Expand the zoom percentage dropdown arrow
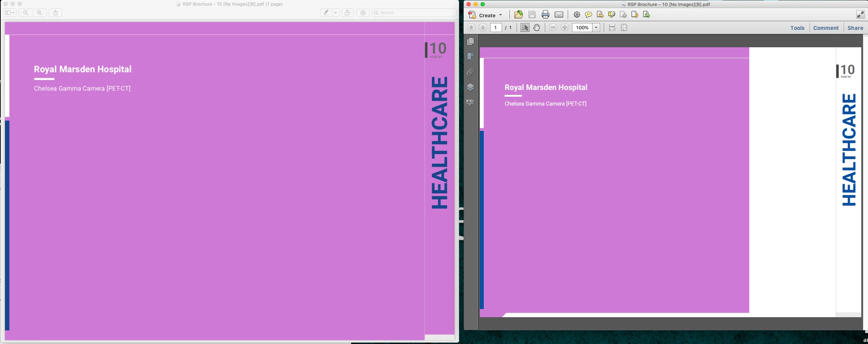The image size is (868, 344). pyautogui.click(x=596, y=28)
